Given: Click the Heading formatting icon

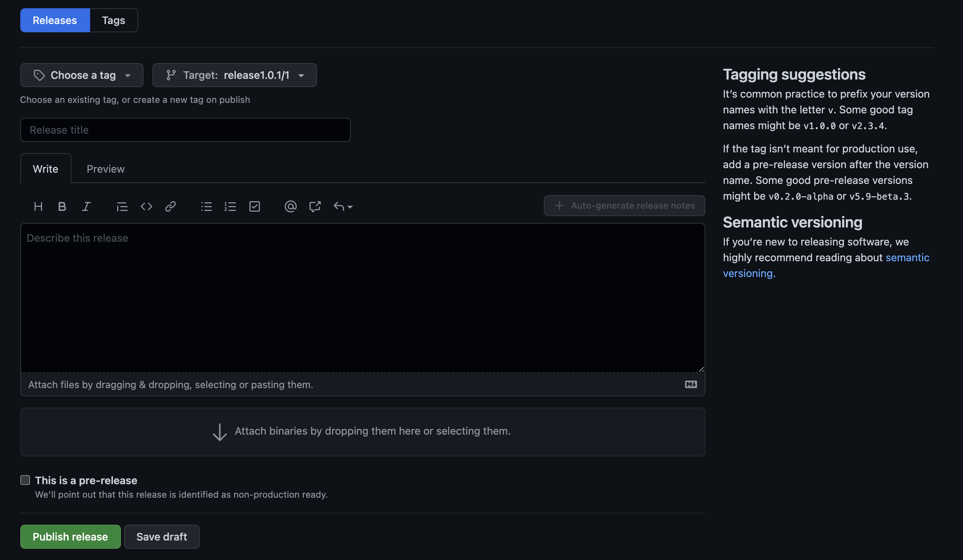Looking at the screenshot, I should pyautogui.click(x=38, y=207).
